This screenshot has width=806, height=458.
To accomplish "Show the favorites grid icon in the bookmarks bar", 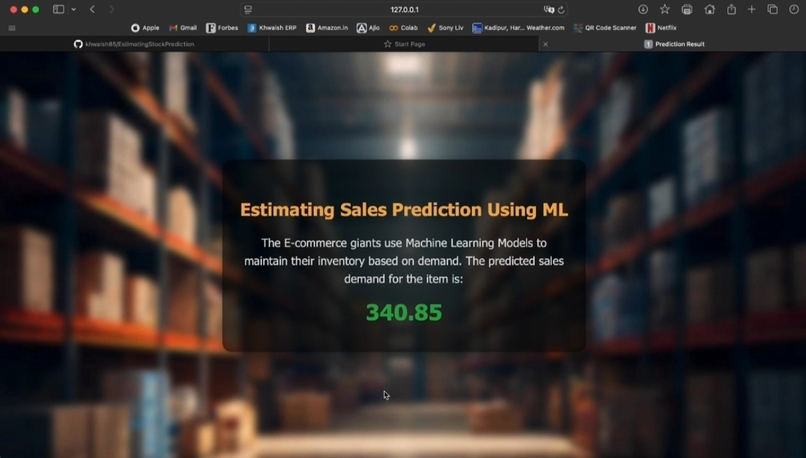I will click(x=12, y=28).
